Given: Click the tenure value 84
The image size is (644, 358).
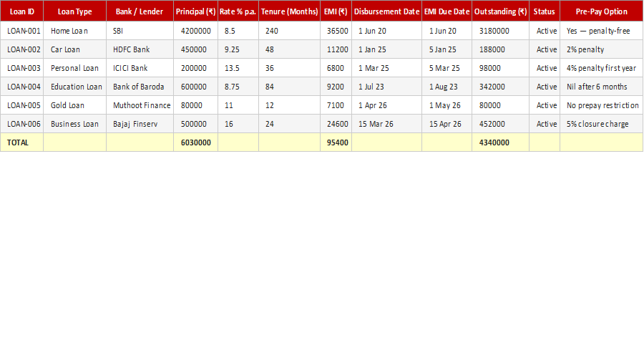Looking at the screenshot, I should [x=289, y=87].
